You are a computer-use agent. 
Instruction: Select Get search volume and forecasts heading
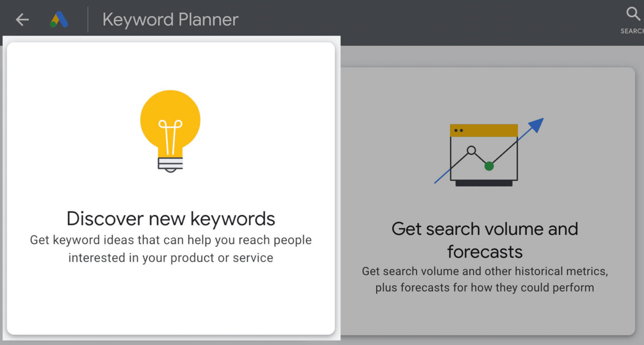(x=485, y=240)
